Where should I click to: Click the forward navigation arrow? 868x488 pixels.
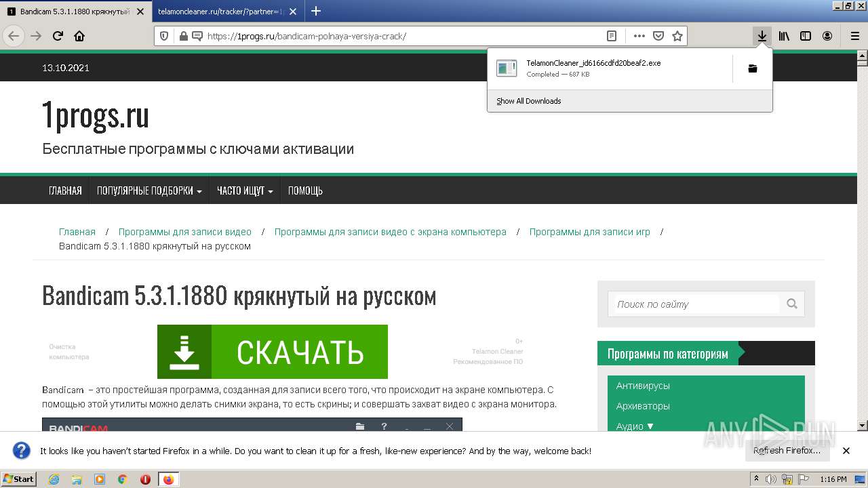pyautogui.click(x=36, y=36)
